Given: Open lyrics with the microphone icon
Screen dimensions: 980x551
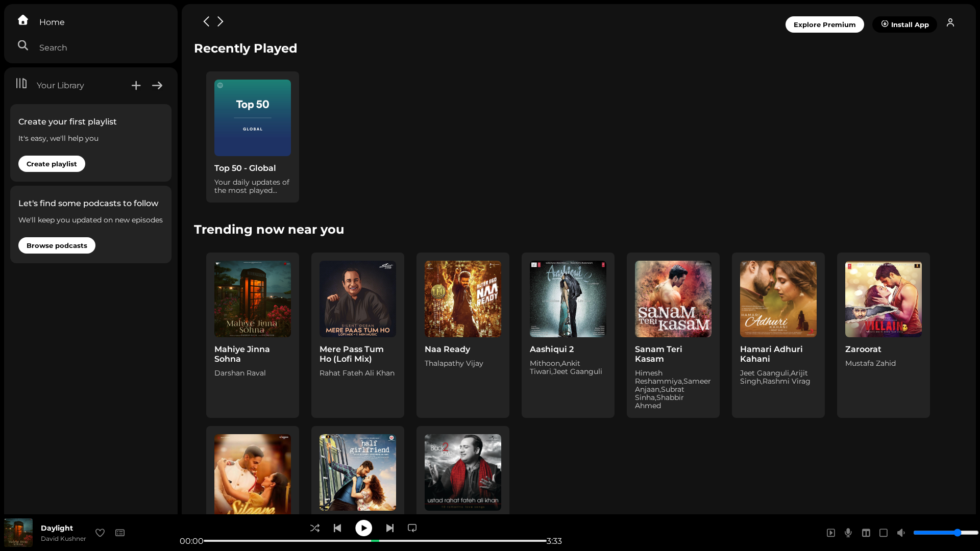Looking at the screenshot, I should 848,533.
